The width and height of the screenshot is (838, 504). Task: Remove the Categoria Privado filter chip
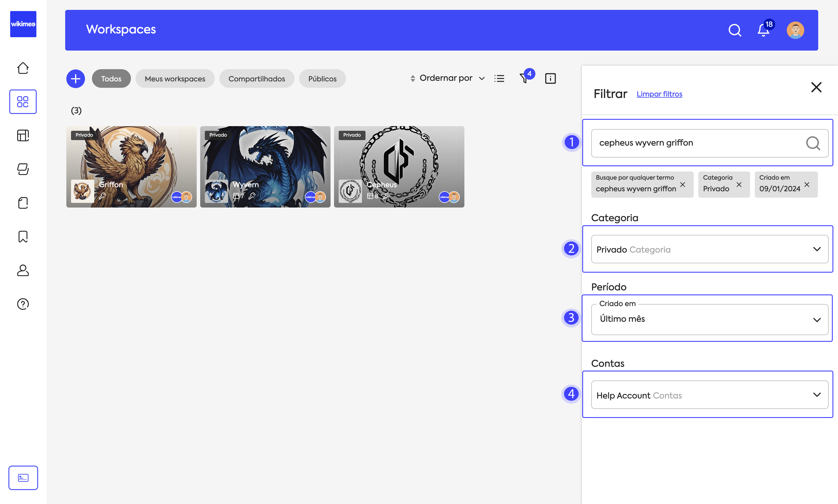pos(739,184)
